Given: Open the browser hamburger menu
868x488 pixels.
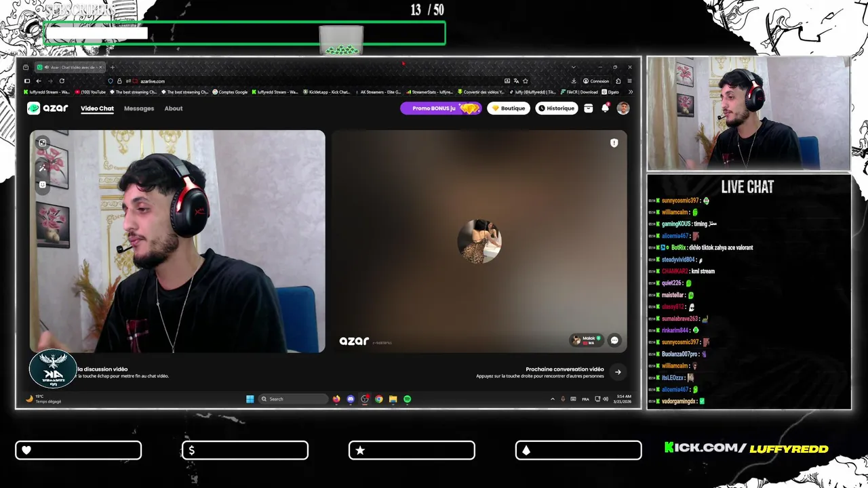Looking at the screenshot, I should click(x=629, y=81).
